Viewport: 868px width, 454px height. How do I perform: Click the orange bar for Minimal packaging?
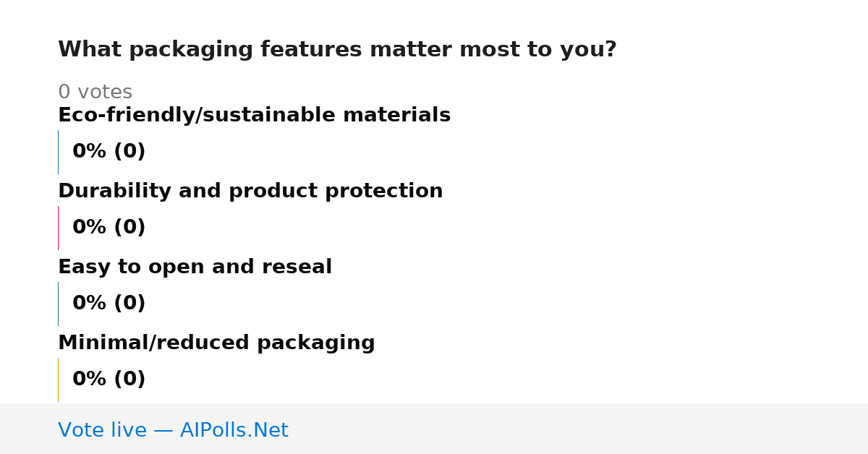pos(58,380)
